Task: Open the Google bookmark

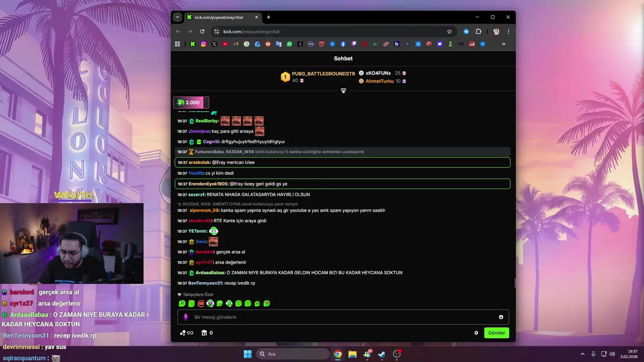Action: click(247, 44)
